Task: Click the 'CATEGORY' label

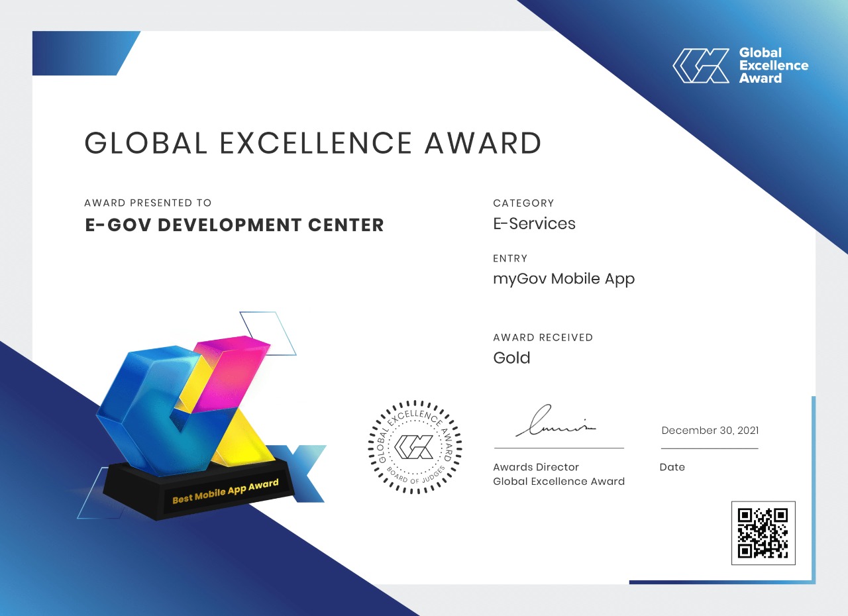Action: click(x=523, y=203)
